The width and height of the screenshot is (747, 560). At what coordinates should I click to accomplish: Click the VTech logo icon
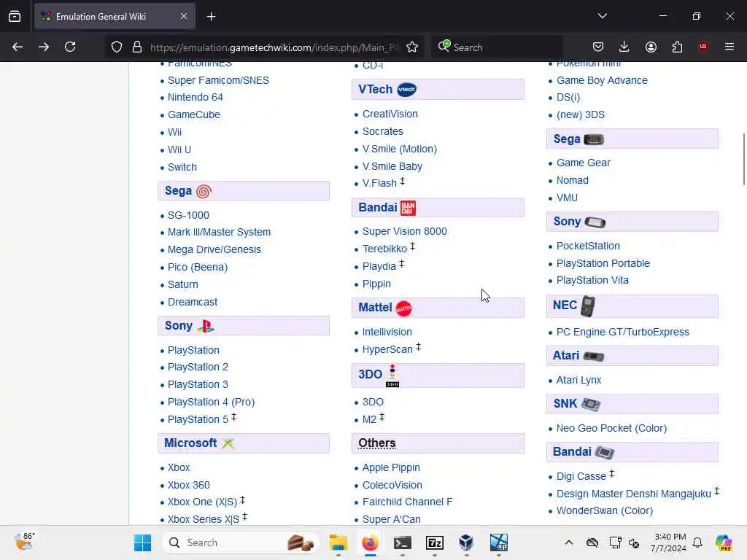pyautogui.click(x=406, y=90)
